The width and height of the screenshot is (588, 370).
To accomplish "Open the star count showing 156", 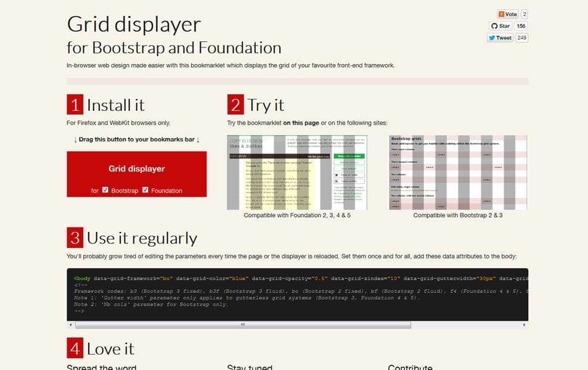I will tap(521, 26).
